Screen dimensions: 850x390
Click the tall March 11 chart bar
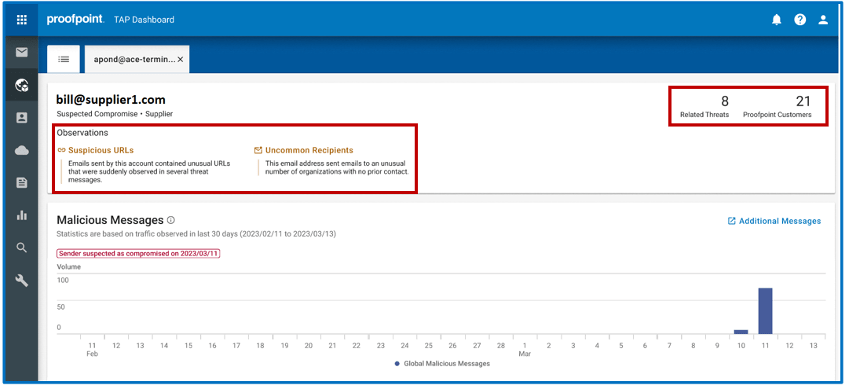(x=765, y=311)
